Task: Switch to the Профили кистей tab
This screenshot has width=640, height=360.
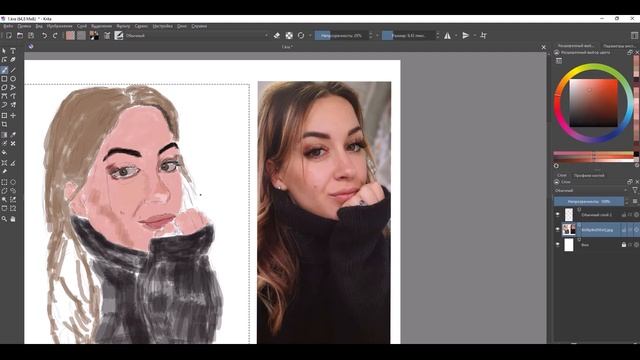Action: tap(589, 176)
